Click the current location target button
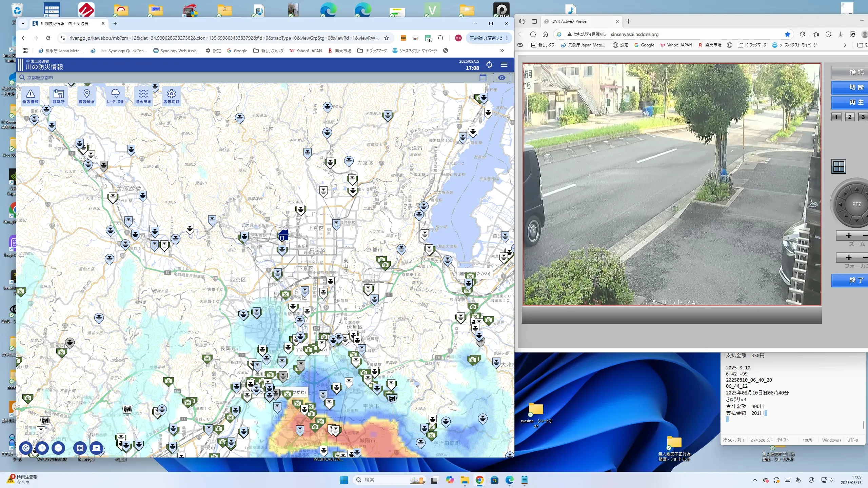Viewport: 868px width, 488px height. pos(26,448)
